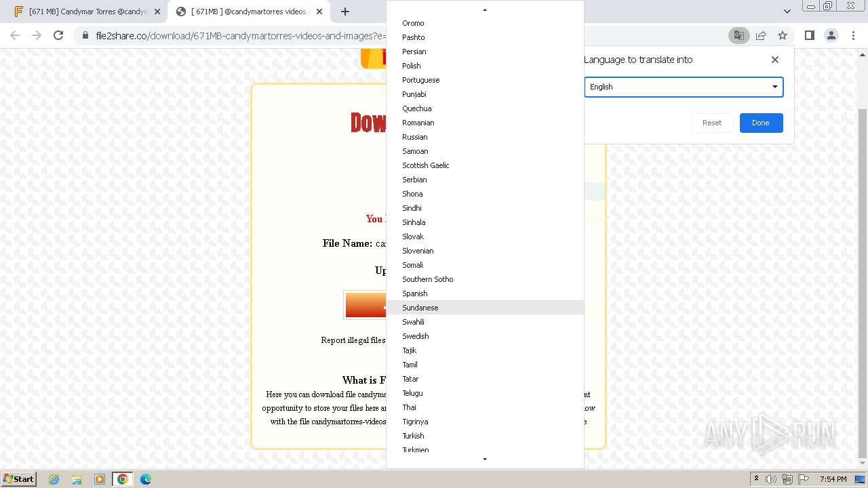Select Romanian language option
Screen dimensions: 868x488
coord(485,123)
